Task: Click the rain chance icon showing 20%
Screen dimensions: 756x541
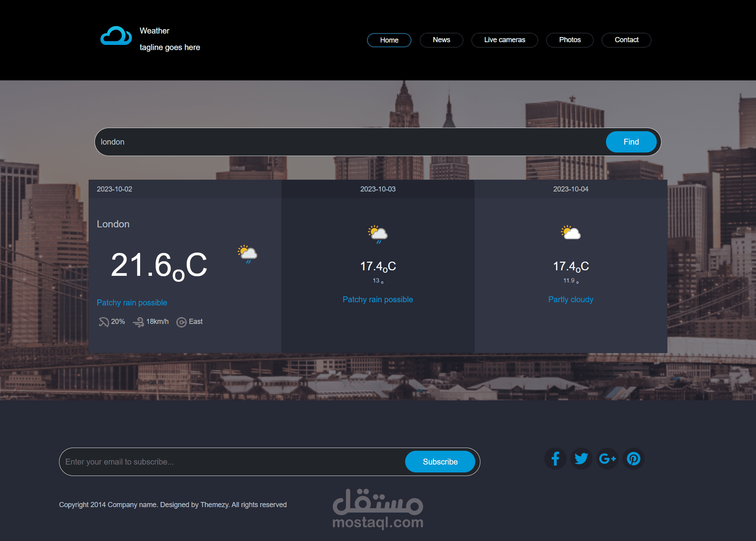Action: pos(103,322)
